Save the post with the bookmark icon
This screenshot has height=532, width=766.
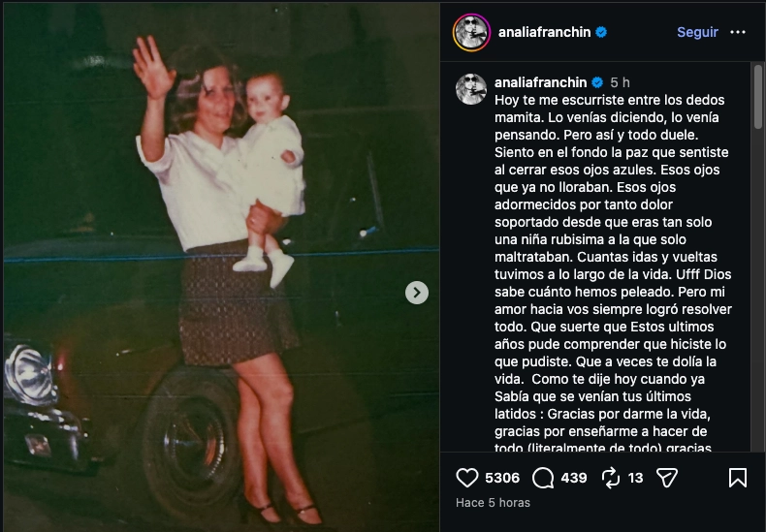[738, 478]
